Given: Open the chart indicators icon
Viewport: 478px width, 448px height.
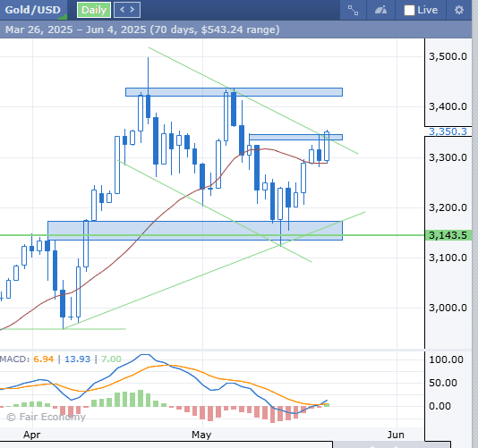Looking at the screenshot, I should point(380,10).
